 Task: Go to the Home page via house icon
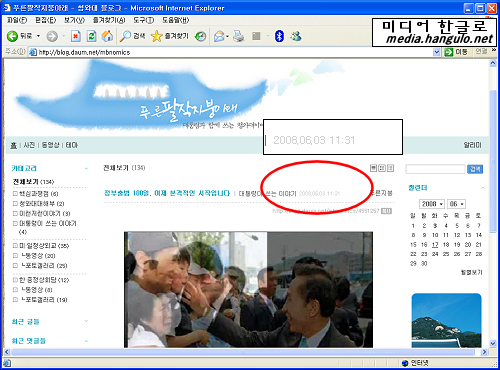tap(107, 36)
